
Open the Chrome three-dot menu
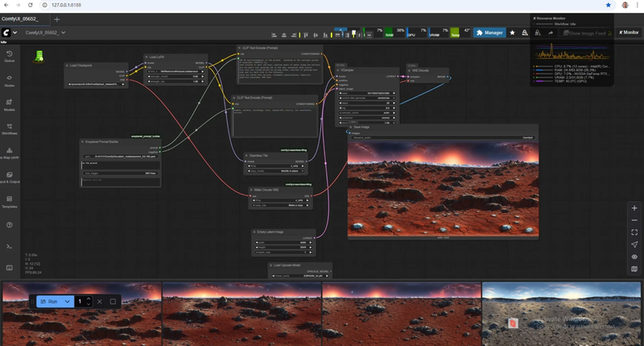637,5
